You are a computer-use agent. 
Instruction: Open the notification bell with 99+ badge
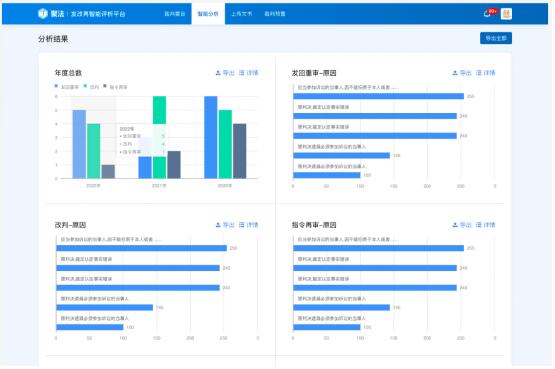click(487, 14)
